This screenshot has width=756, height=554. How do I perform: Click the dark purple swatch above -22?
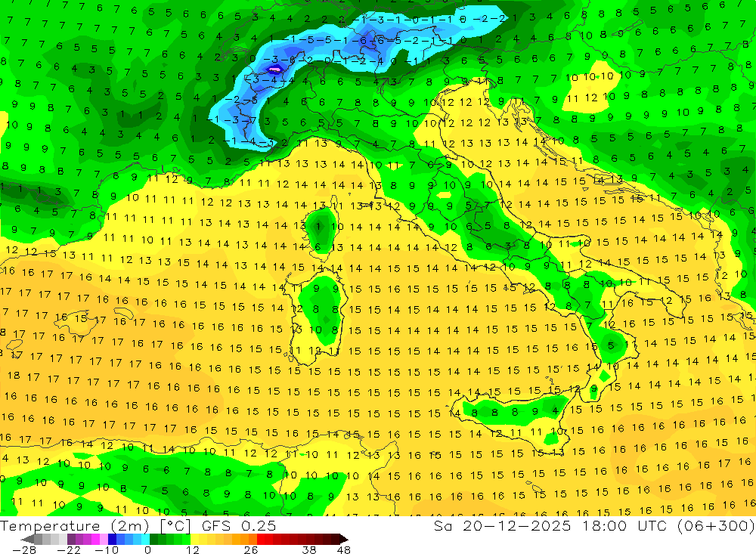click(71, 539)
